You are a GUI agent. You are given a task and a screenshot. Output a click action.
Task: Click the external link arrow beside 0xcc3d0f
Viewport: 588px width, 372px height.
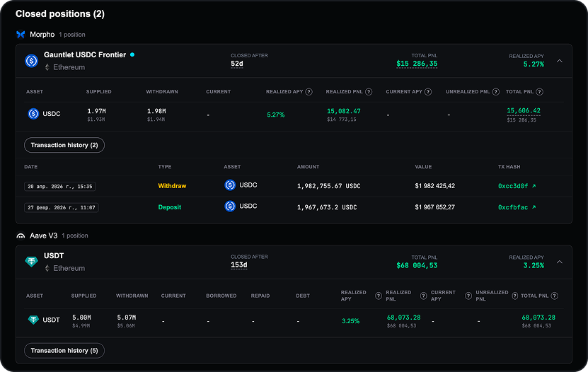pyautogui.click(x=534, y=186)
